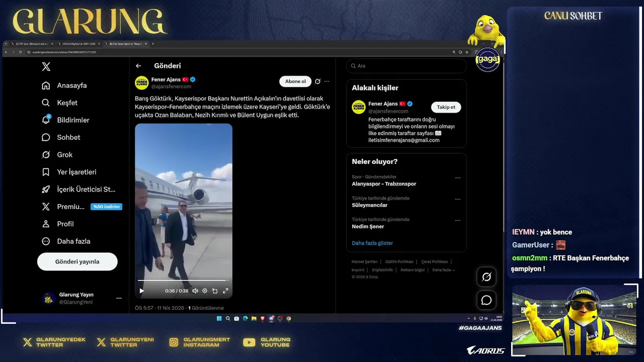Click iletisimfenerajans@gmail.com email text
This screenshot has width=644, height=362.
click(x=404, y=140)
